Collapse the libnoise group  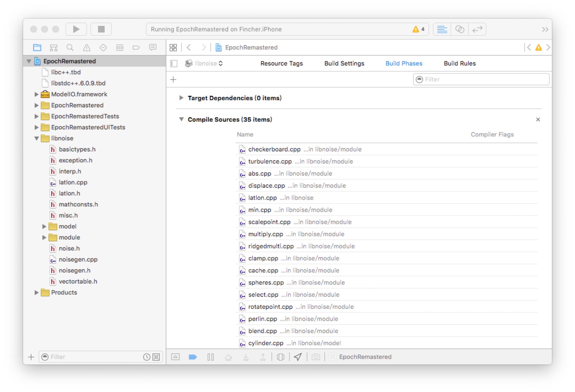click(x=36, y=139)
